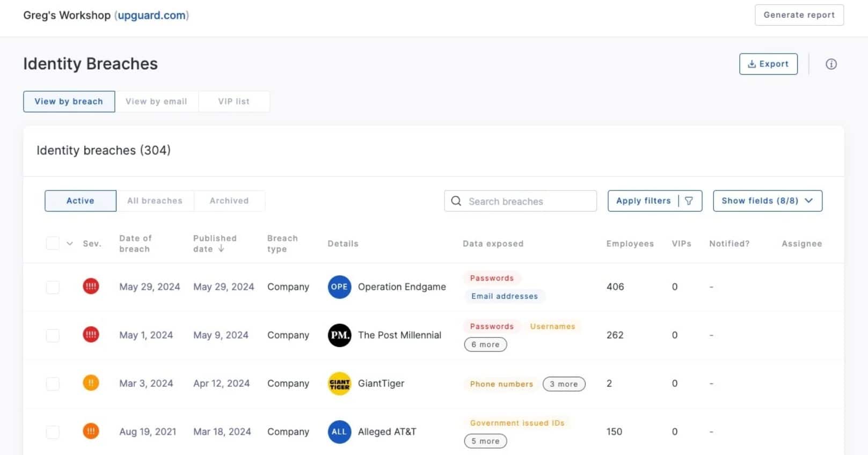The image size is (868, 455).
Task: Switch to View by email tab
Action: click(x=156, y=101)
